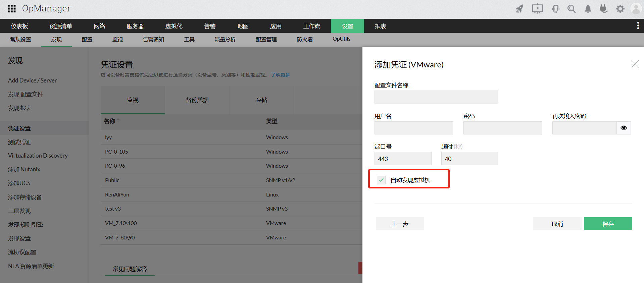Open the search magnifier icon
The image size is (644, 283).
[x=572, y=9]
